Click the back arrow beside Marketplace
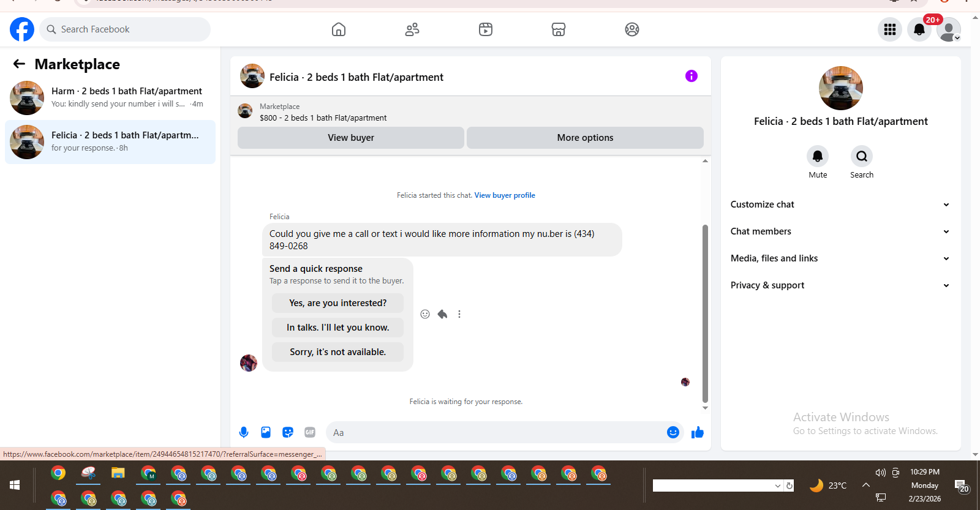Image resolution: width=980 pixels, height=510 pixels. (19, 64)
